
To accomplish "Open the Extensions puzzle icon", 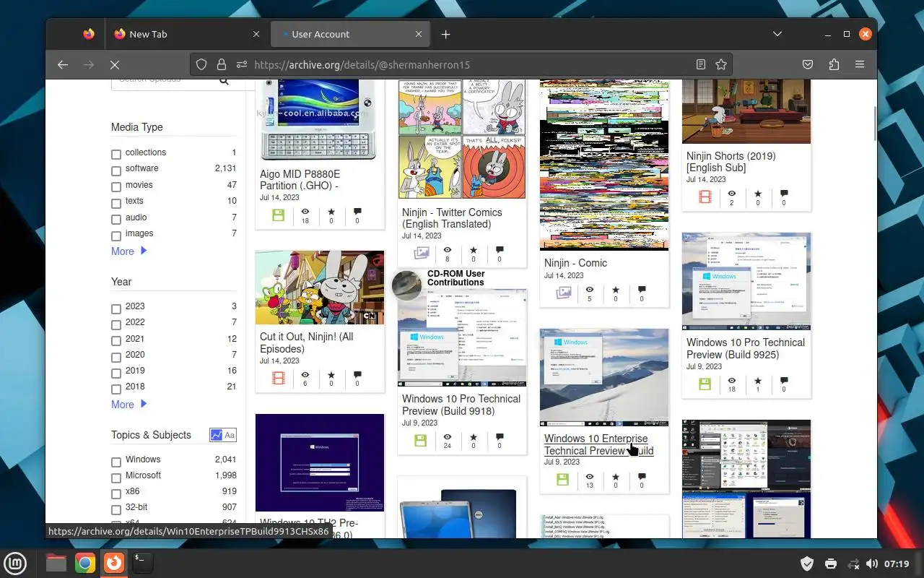I will pyautogui.click(x=834, y=64).
